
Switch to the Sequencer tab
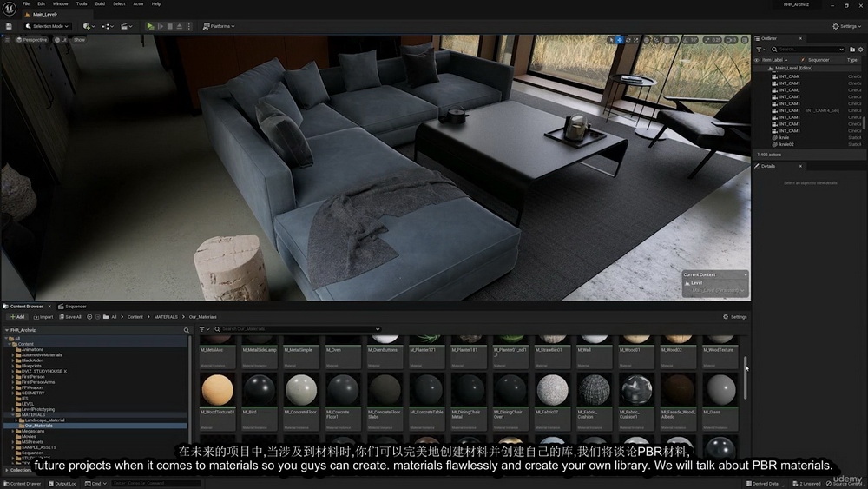pyautogui.click(x=73, y=307)
